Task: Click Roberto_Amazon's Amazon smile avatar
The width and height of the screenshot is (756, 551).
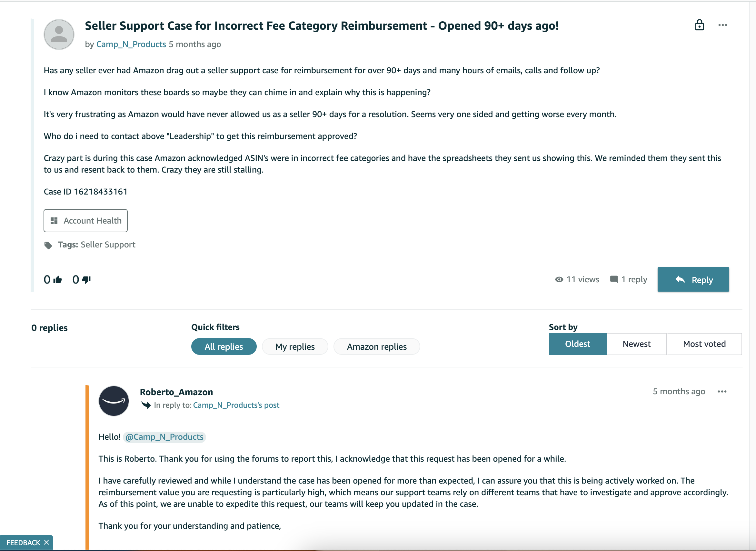Action: click(114, 401)
